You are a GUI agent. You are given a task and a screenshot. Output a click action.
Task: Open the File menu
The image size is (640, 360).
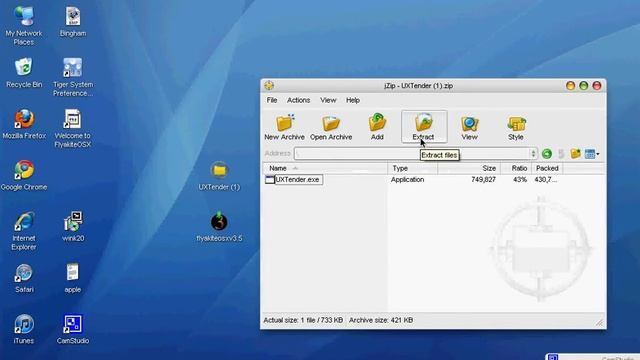click(x=272, y=100)
